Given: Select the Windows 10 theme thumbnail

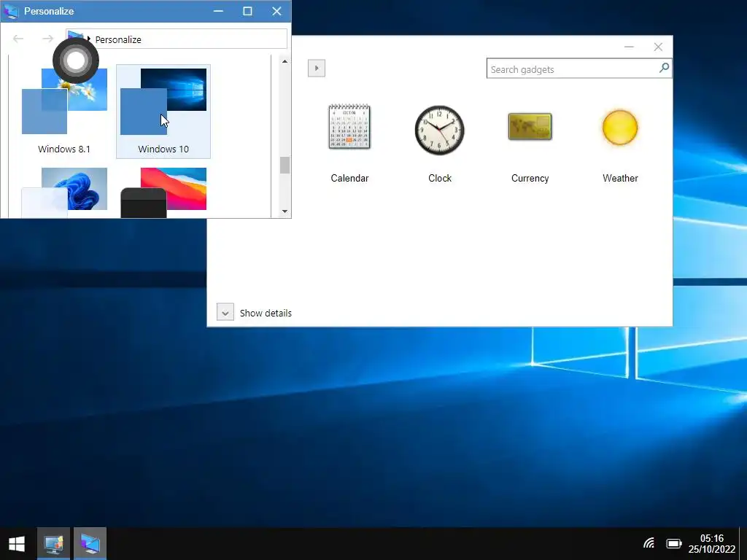Looking at the screenshot, I should [x=163, y=101].
